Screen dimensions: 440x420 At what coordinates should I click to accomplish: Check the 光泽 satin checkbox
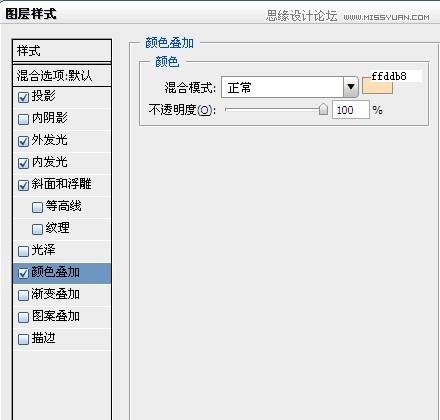[23, 251]
